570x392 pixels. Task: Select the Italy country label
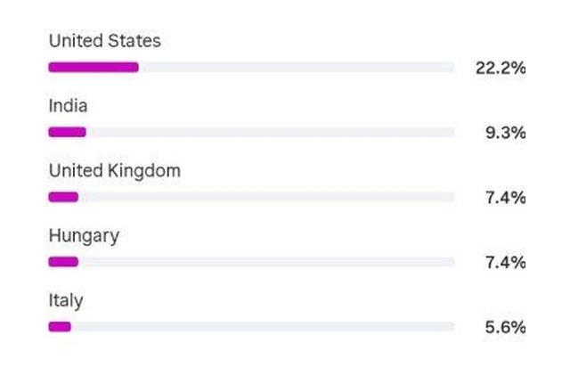66,301
